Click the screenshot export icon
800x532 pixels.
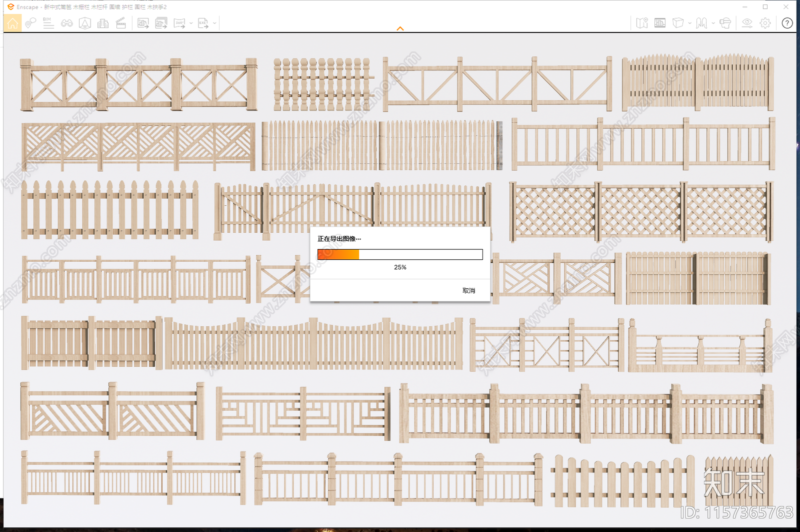click(x=143, y=23)
